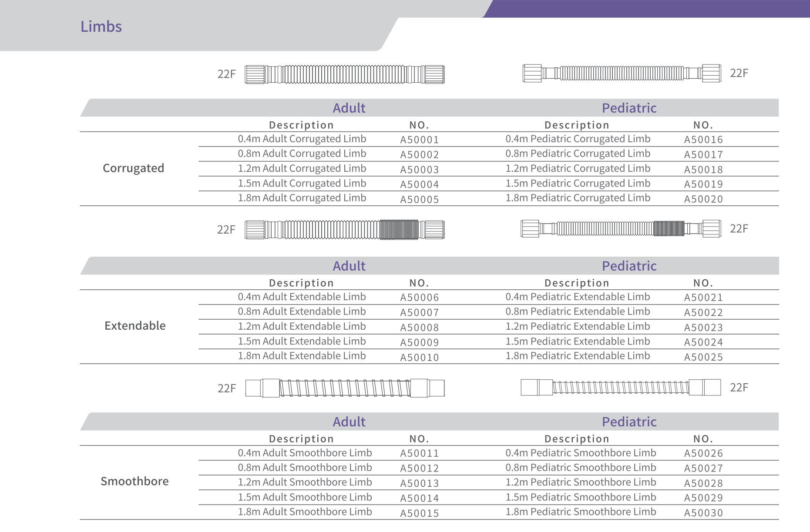
Task: Click the pediatric corrugated limb tube illustration
Action: [622, 73]
